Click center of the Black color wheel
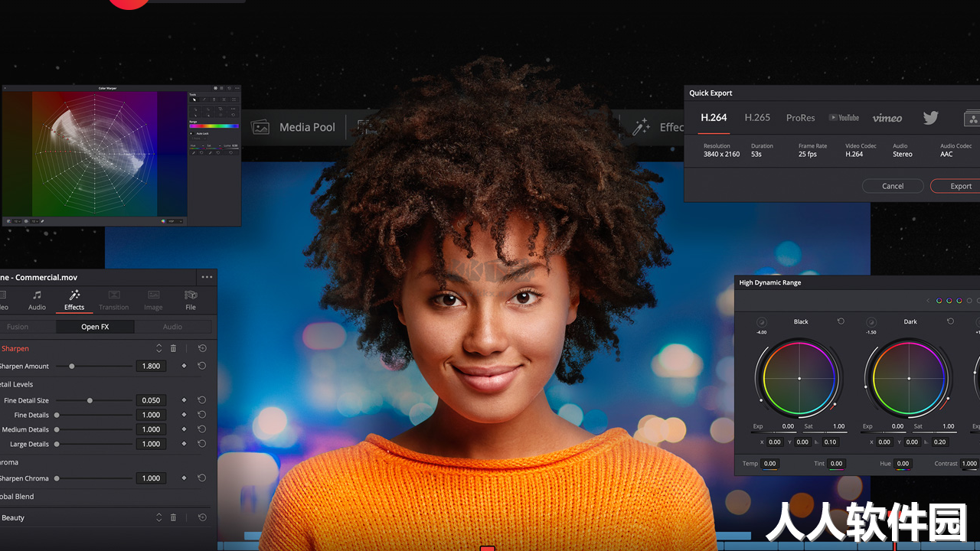 click(799, 379)
